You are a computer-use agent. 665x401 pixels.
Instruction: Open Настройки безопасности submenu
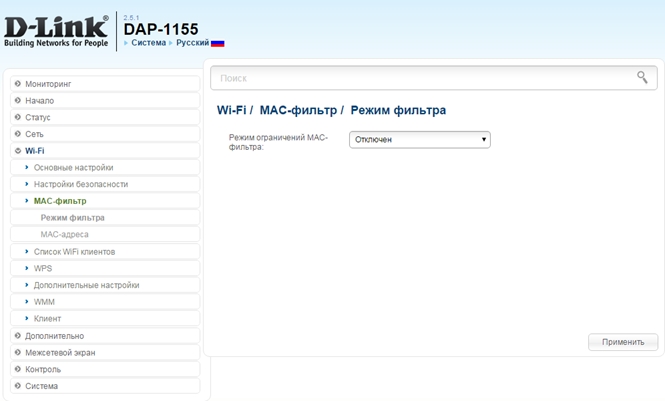coord(80,184)
